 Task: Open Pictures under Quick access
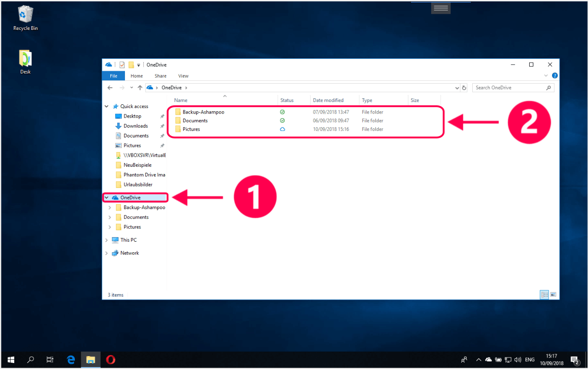coord(132,146)
